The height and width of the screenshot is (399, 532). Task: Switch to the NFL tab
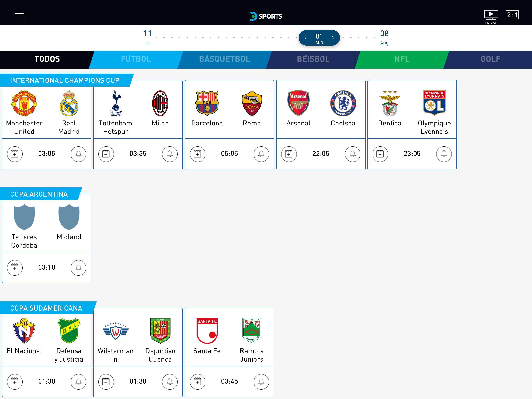pyautogui.click(x=402, y=59)
